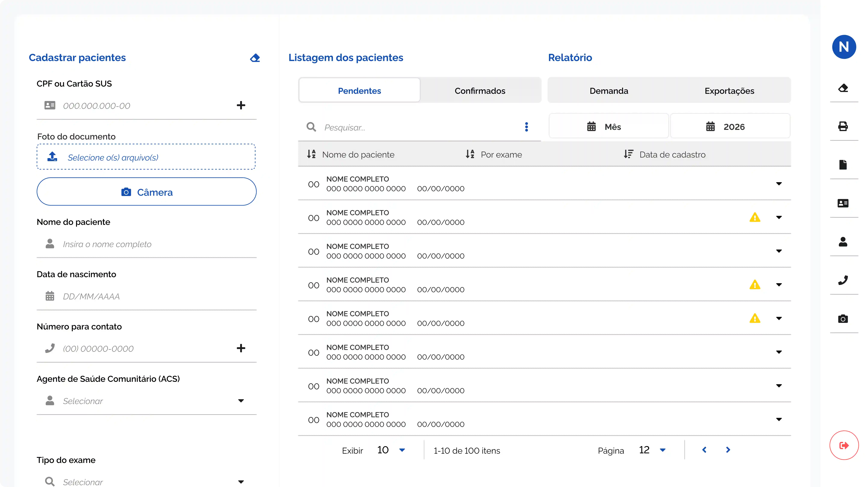The image size is (868, 487).
Task: Click the phone icon in right sidebar
Action: (x=843, y=280)
